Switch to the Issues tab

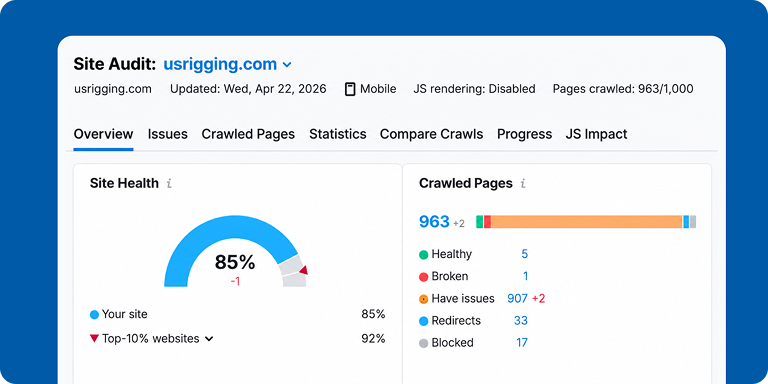(x=168, y=134)
